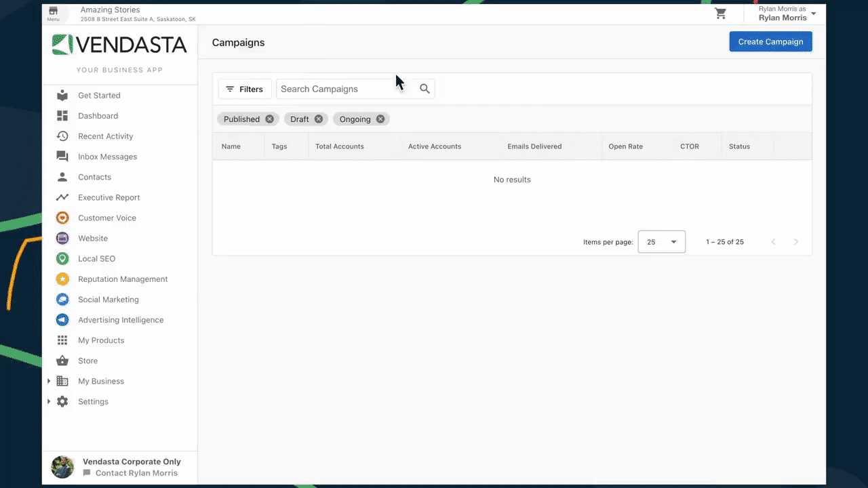Navigate to Executive Report
The image size is (868, 488).
click(108, 197)
